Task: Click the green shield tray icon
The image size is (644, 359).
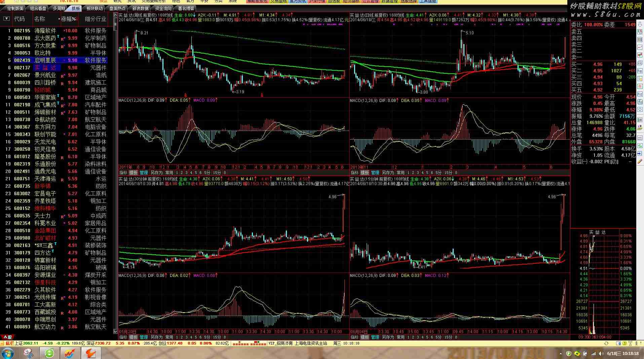Action: [x=569, y=354]
